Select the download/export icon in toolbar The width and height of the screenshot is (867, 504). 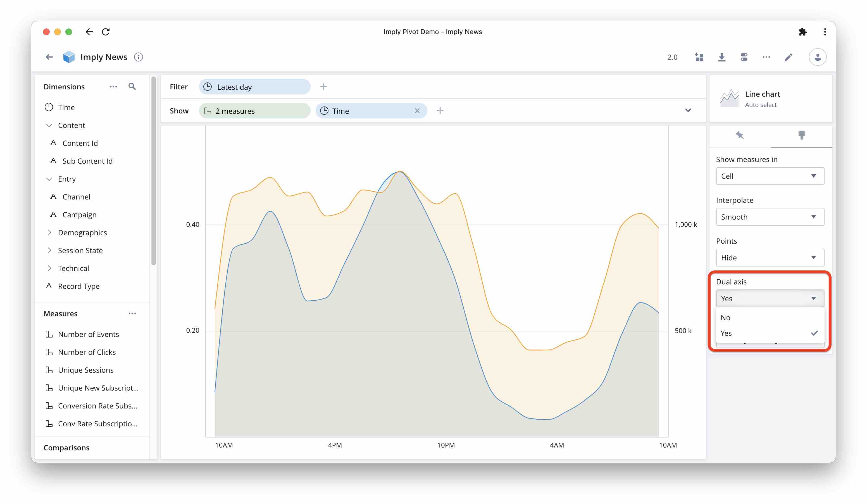[x=722, y=57]
